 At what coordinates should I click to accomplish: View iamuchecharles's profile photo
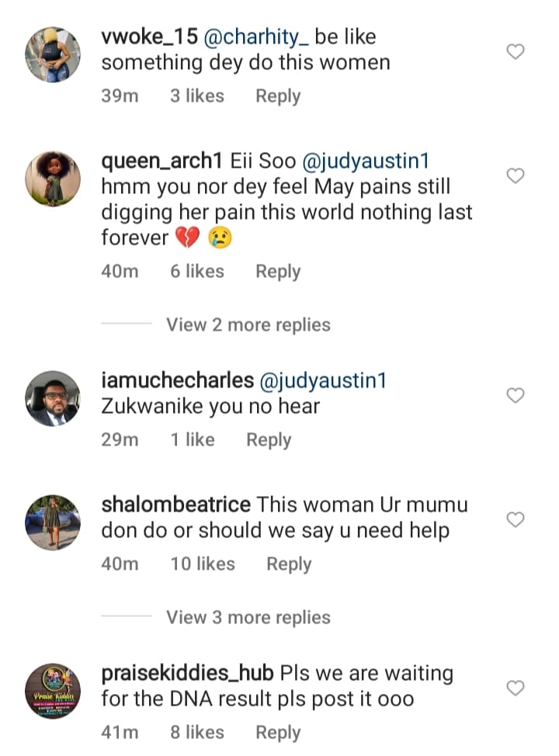point(53,398)
